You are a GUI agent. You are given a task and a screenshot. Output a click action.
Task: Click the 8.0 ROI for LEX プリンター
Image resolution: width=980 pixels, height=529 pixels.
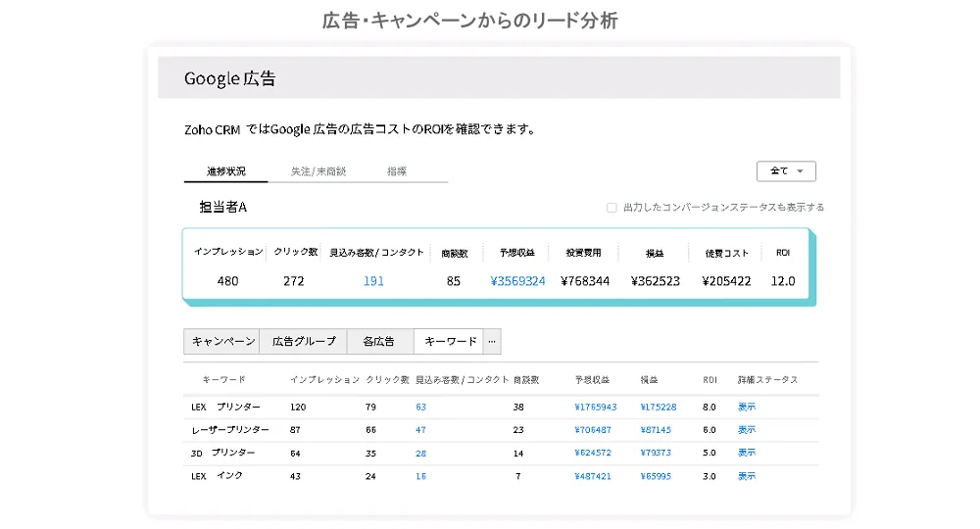point(709,408)
